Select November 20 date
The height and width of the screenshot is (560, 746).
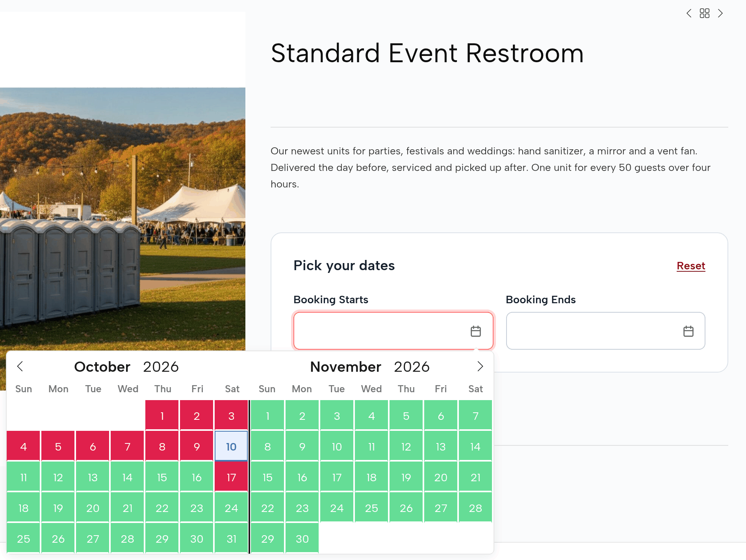point(441,477)
